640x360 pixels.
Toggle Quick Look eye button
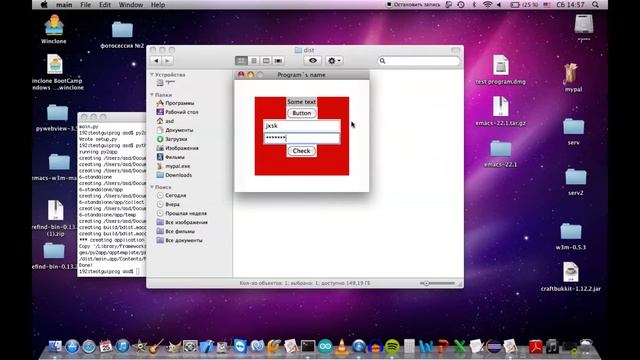click(313, 60)
